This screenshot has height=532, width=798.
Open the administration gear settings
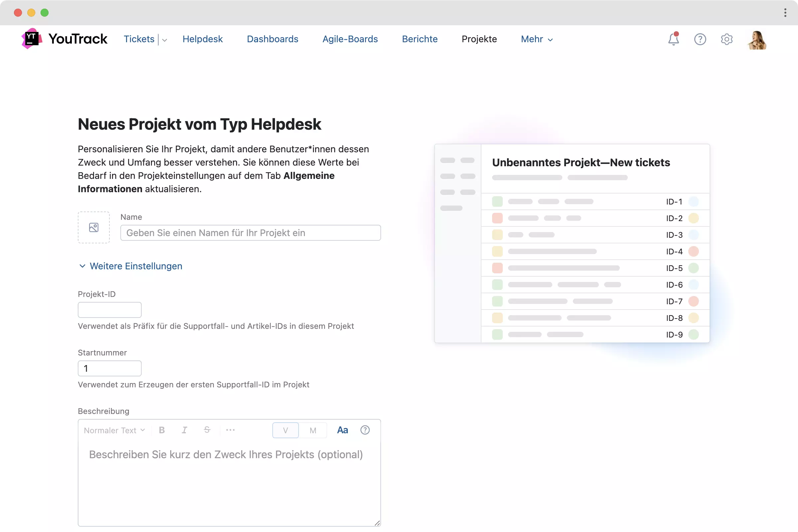click(x=727, y=39)
